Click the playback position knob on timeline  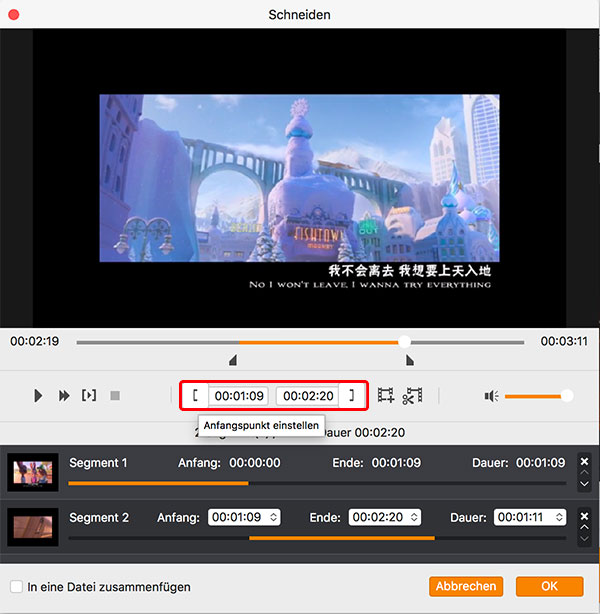(x=404, y=342)
